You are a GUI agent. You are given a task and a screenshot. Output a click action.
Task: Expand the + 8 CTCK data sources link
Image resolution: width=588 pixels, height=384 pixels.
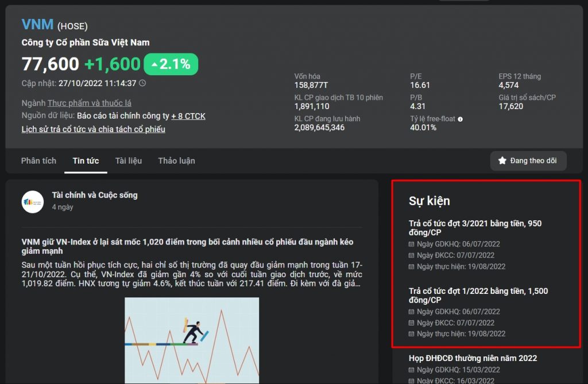tap(188, 116)
